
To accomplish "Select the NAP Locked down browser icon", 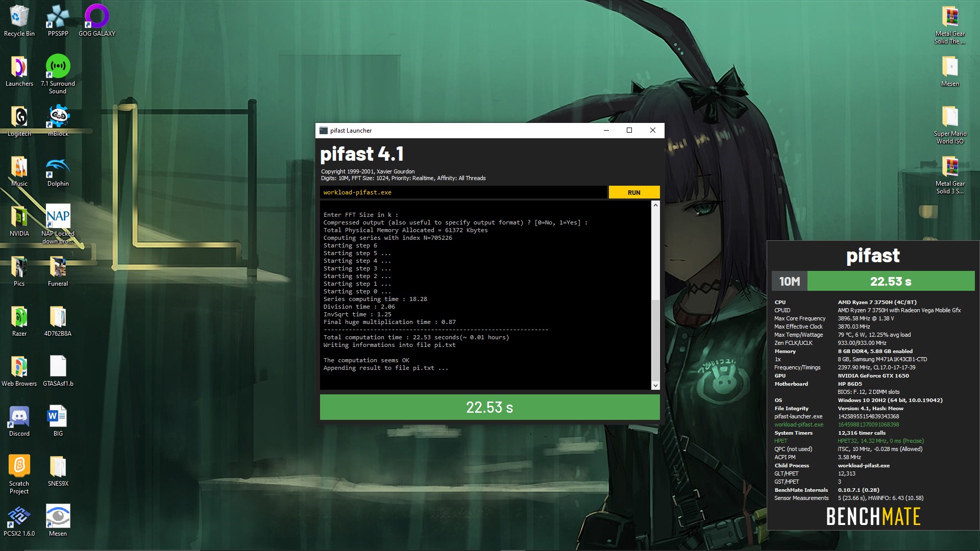I will (x=58, y=224).
